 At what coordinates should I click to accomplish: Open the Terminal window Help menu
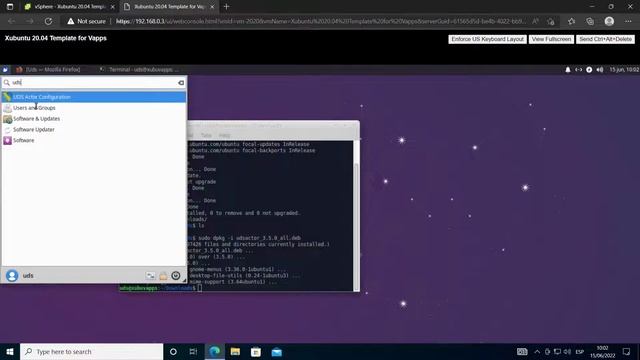(224, 135)
